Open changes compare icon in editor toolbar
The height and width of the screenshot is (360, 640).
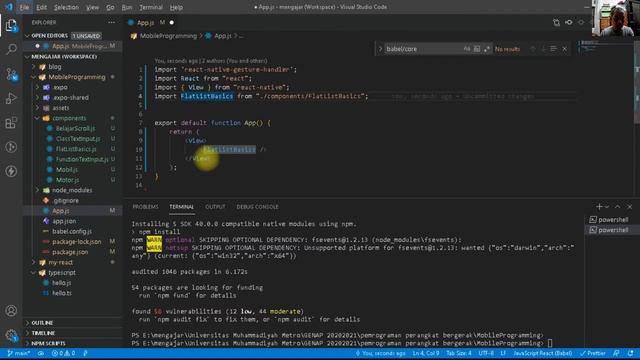click(556, 22)
